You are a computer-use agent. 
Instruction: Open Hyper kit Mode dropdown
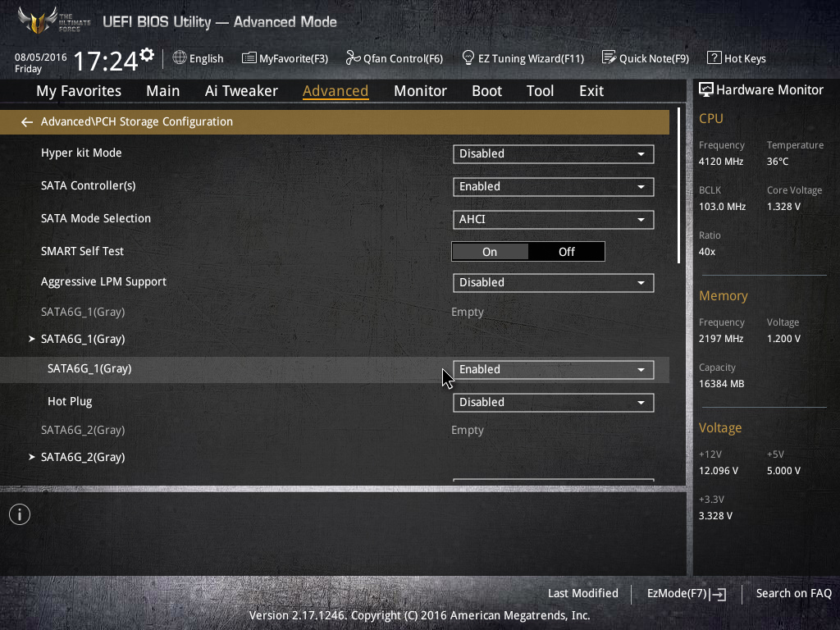[x=554, y=154]
